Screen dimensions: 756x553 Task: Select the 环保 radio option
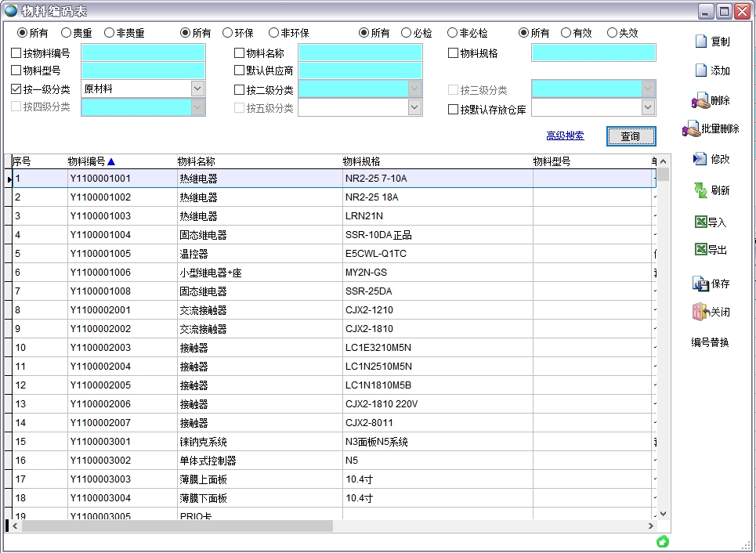point(227,33)
